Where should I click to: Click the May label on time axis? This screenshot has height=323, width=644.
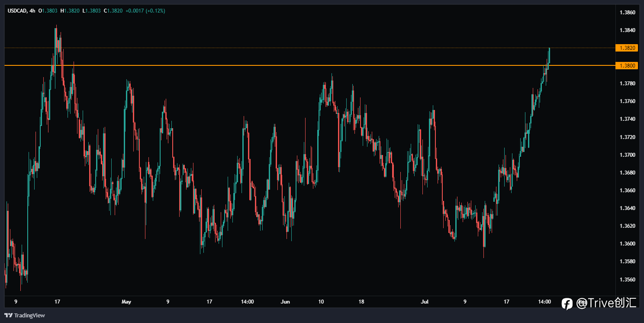point(126,301)
